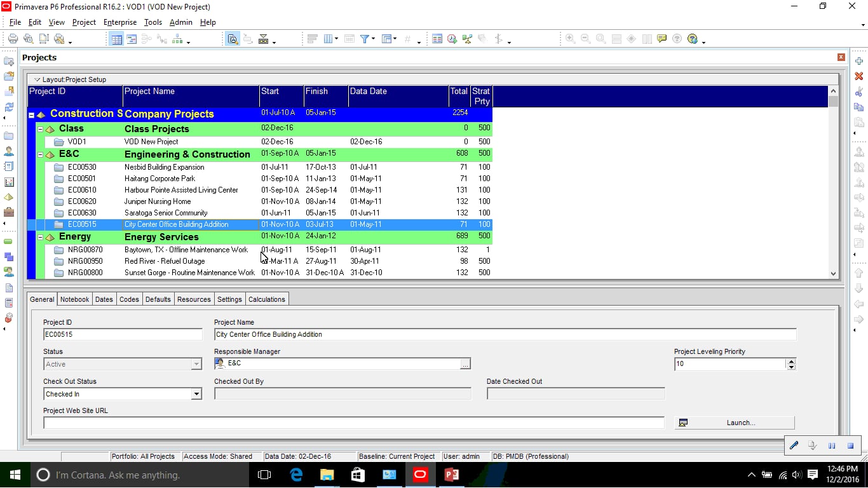Click the red Delete X icon
This screenshot has width=868, height=488.
(859, 76)
